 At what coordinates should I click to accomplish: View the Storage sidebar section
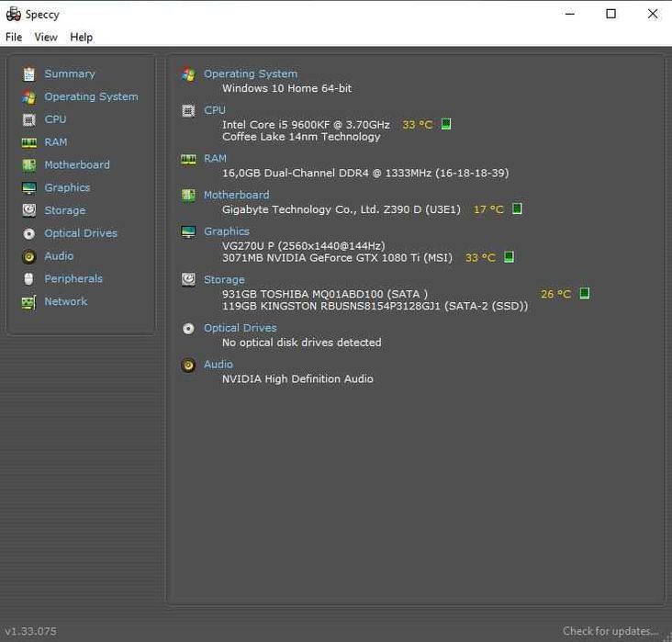(x=65, y=210)
